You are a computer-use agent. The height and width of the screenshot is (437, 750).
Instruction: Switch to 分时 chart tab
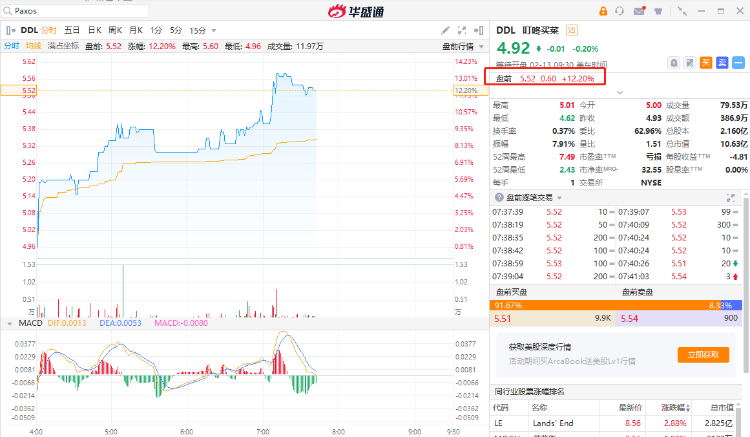tap(49, 31)
